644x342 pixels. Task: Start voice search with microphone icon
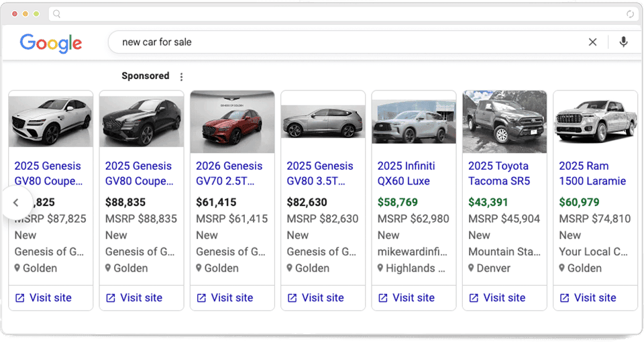pyautogui.click(x=623, y=42)
